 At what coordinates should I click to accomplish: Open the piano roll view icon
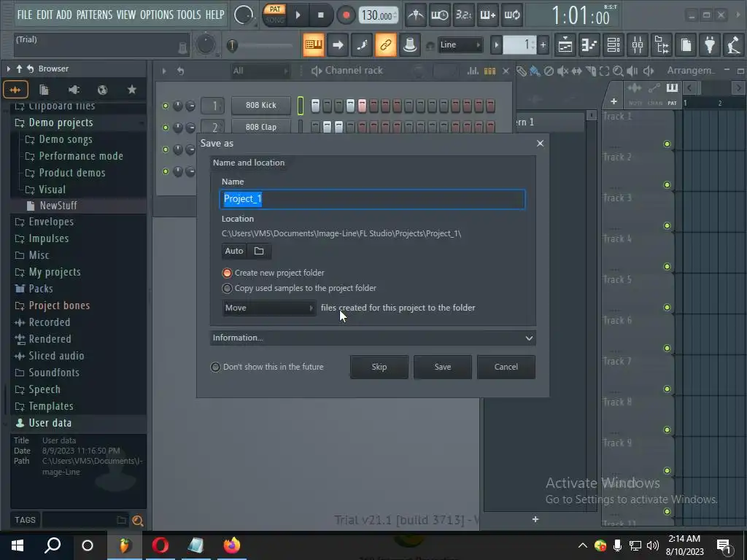click(589, 45)
